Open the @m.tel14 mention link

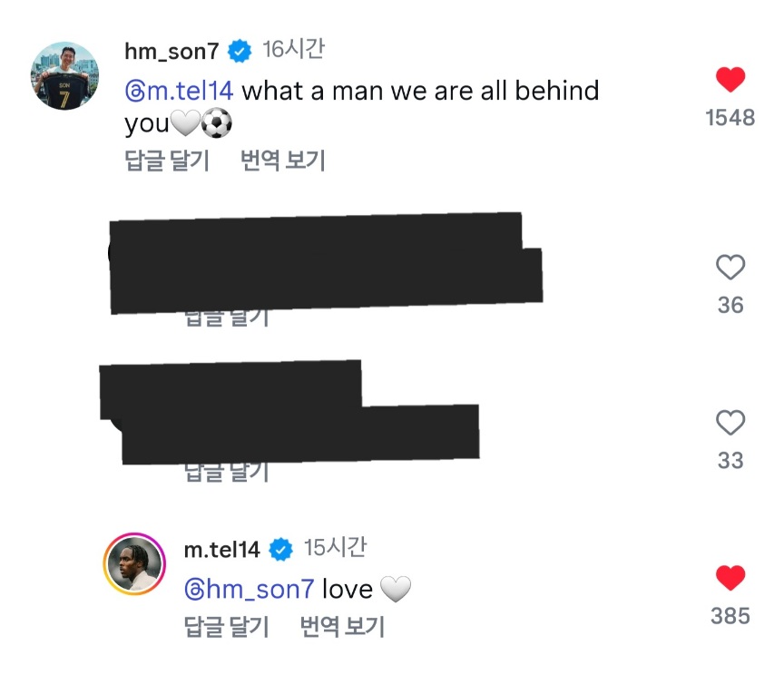pos(190,92)
